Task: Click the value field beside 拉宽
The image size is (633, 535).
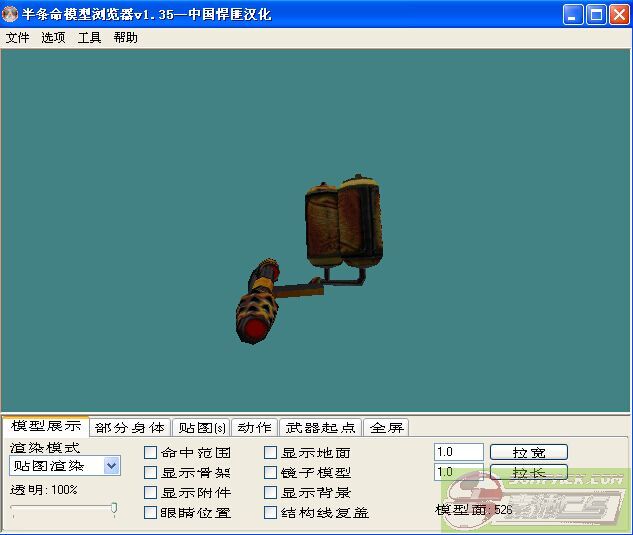Action: [x=458, y=453]
